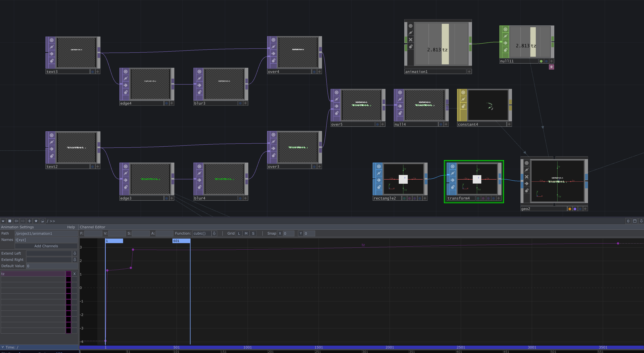Click the lock icon on geo2 node

[526, 191]
